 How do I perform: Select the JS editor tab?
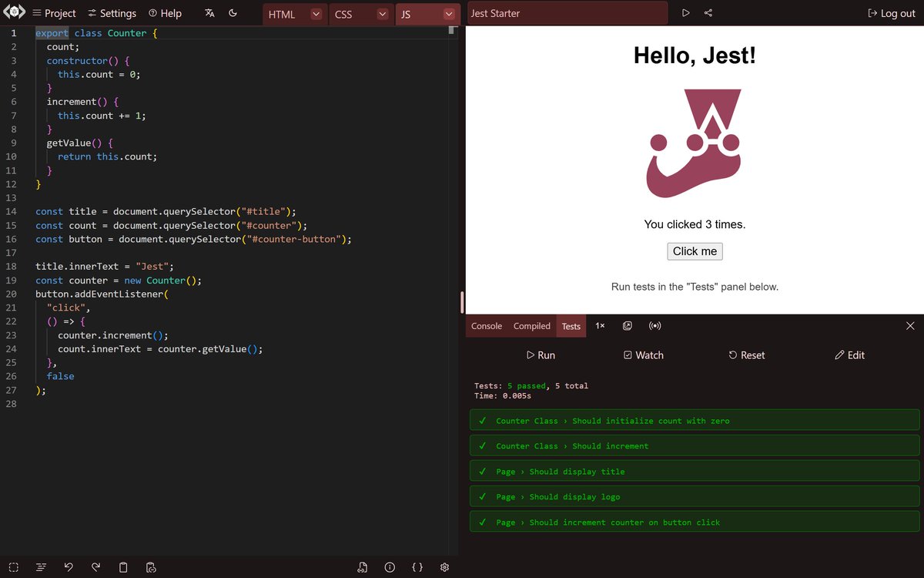(406, 14)
